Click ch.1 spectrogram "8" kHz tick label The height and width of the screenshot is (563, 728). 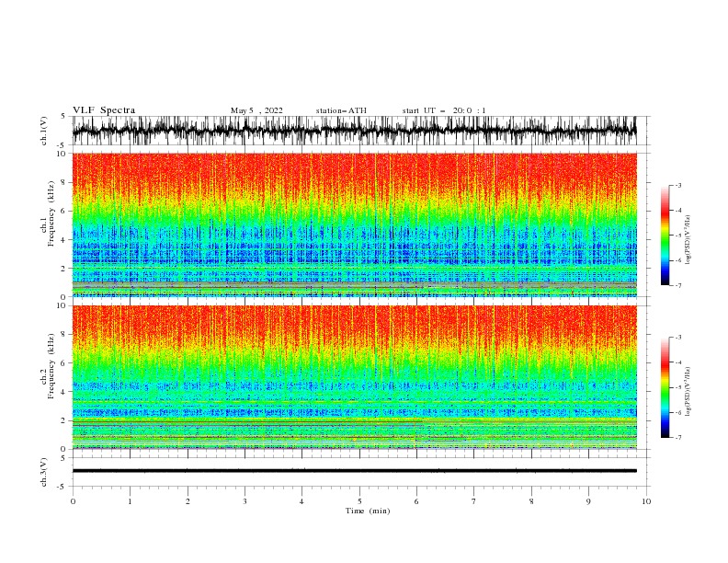(x=63, y=182)
